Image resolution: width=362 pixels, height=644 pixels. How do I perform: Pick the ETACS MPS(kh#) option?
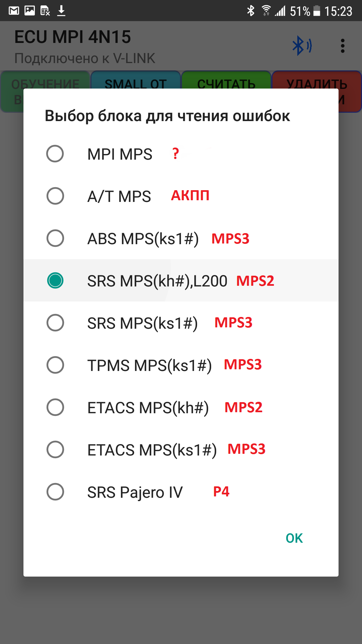[55, 408]
